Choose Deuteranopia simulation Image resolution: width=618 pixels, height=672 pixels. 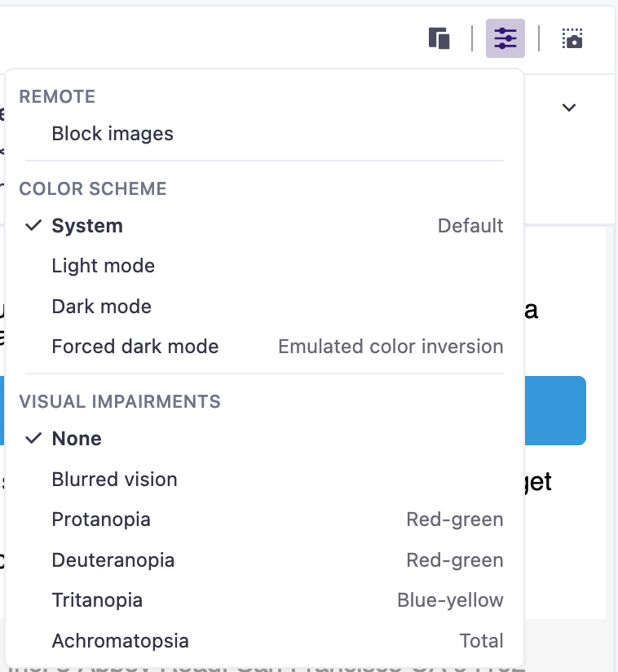click(113, 560)
